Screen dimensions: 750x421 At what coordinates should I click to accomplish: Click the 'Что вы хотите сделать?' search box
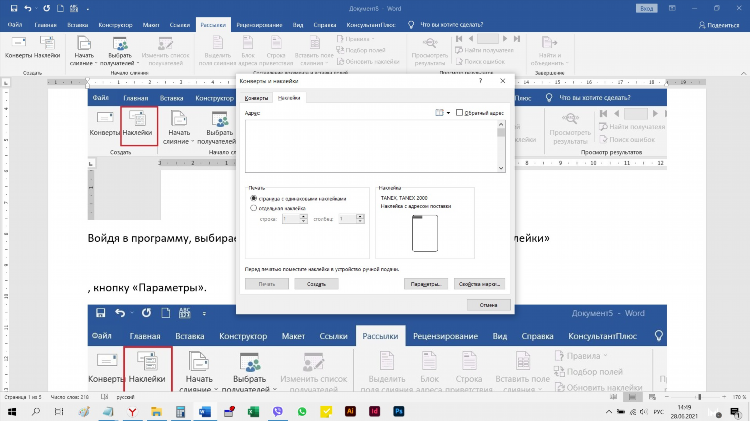451,24
